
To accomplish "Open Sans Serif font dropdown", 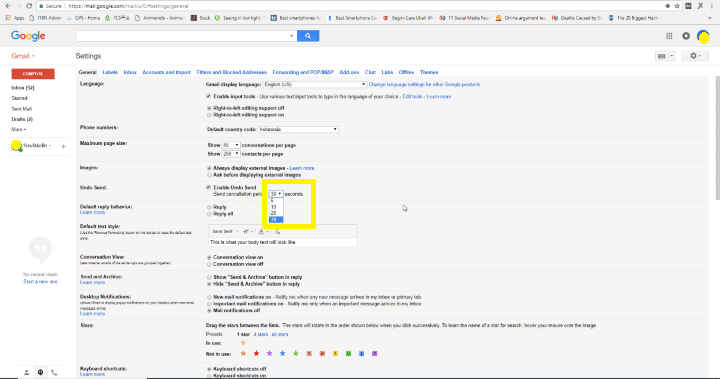I will coord(225,232).
